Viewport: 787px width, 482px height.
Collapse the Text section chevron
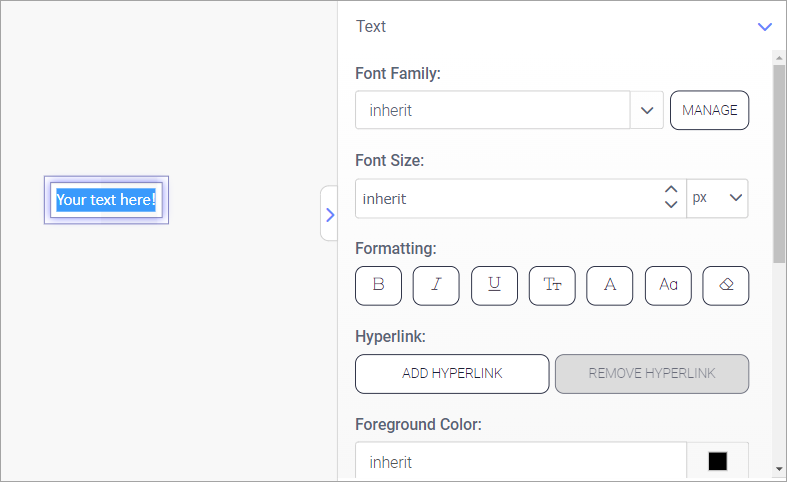(765, 27)
